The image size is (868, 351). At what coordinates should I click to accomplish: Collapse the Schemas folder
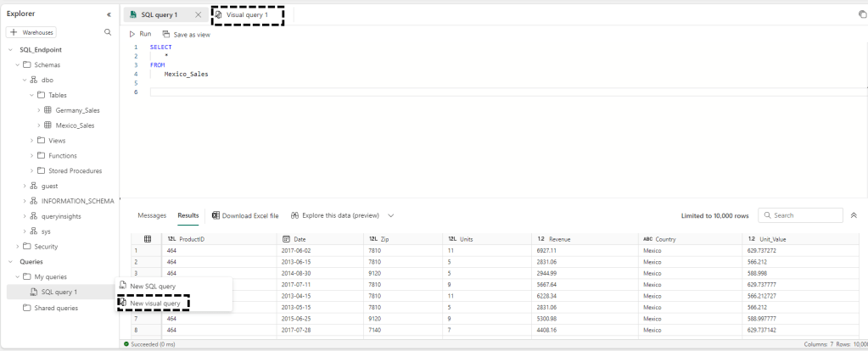click(x=19, y=64)
